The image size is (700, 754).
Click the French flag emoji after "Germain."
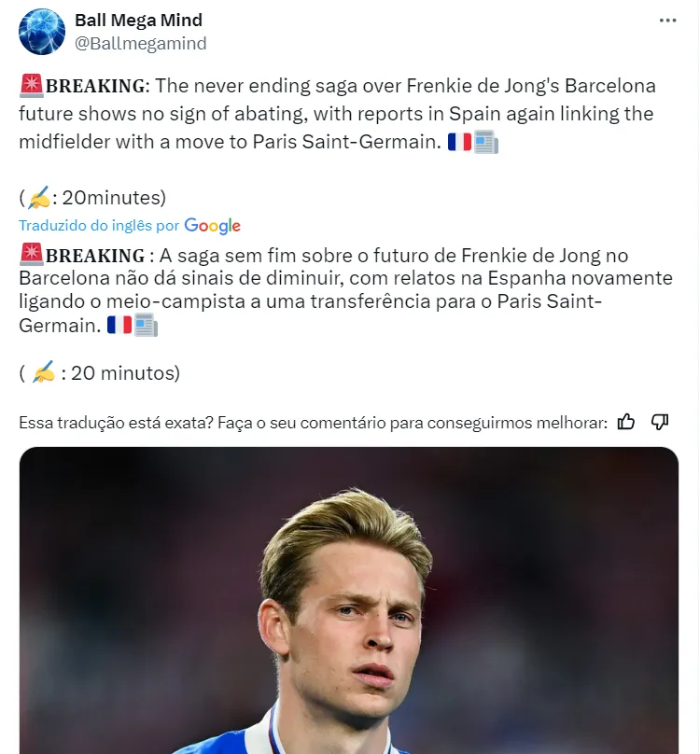tap(119, 326)
